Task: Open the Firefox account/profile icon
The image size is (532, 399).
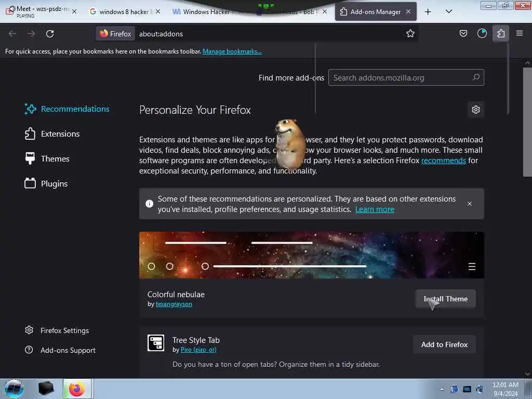Action: (x=482, y=33)
